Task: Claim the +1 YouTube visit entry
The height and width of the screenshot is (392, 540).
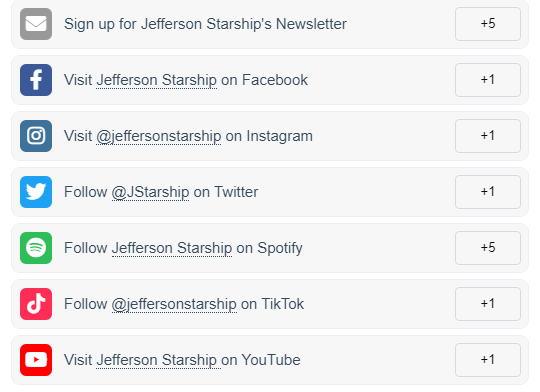Action: (488, 360)
